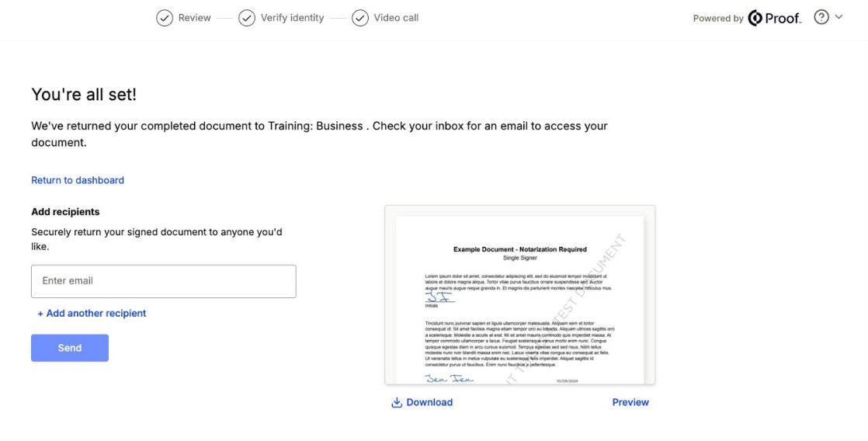Focus the Enter email field
The height and width of the screenshot is (441, 868).
point(164,281)
